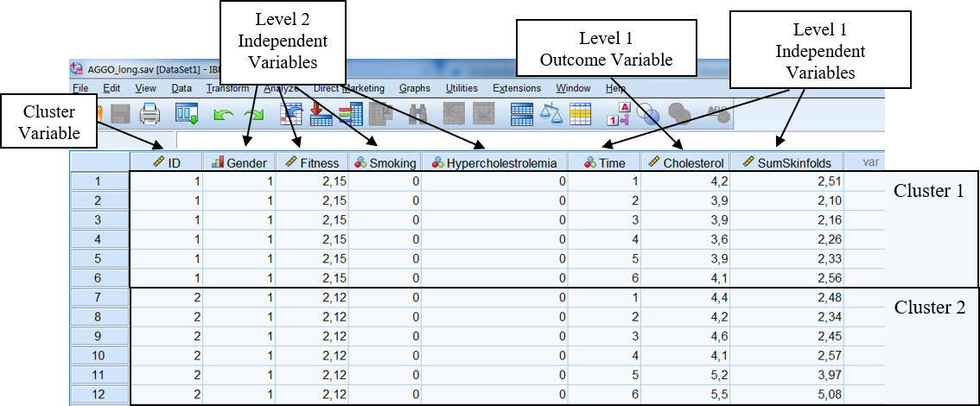
Task: Open Recall recently used dialogs icon
Action: click(x=187, y=114)
